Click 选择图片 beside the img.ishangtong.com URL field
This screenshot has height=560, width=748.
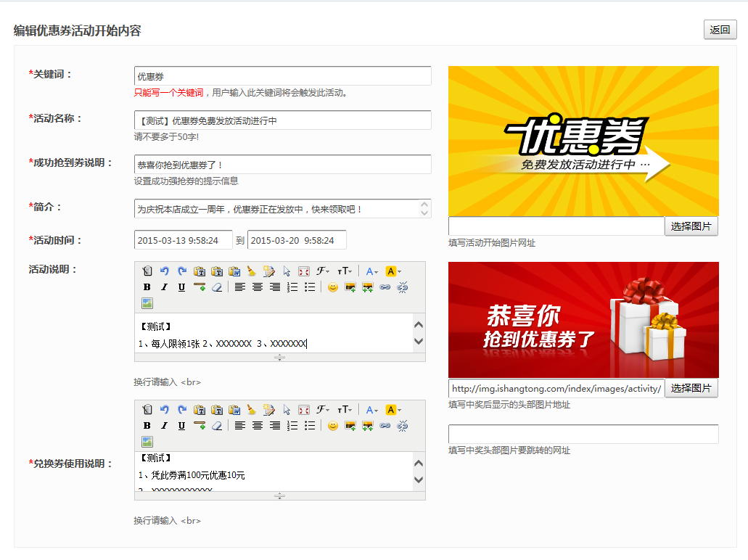[691, 388]
